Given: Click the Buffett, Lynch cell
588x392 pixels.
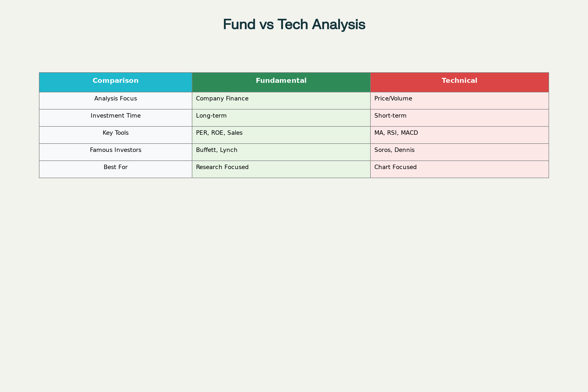Looking at the screenshot, I should pyautogui.click(x=281, y=152).
